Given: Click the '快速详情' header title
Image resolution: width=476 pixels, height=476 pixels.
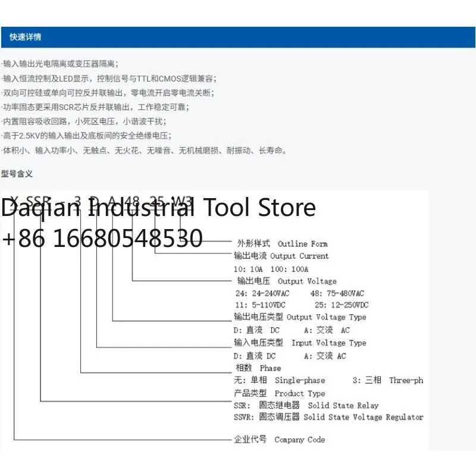Looking at the screenshot, I should [x=26, y=37].
